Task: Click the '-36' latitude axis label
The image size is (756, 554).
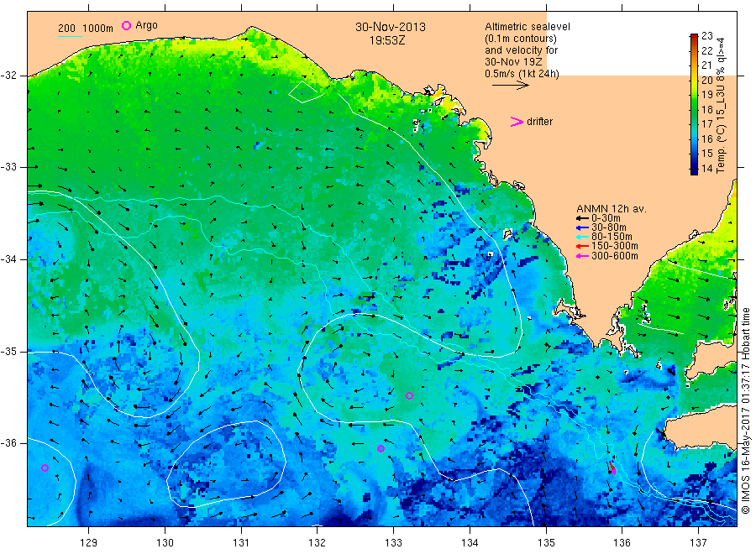Action: [8, 442]
